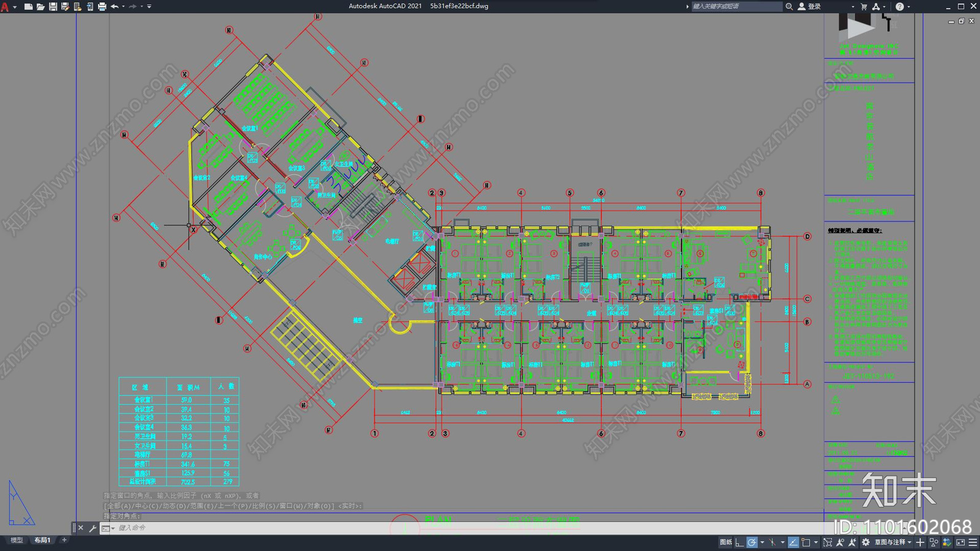This screenshot has height=551, width=980.
Task: Toggle Ortho mode in status bar
Action: point(740,542)
